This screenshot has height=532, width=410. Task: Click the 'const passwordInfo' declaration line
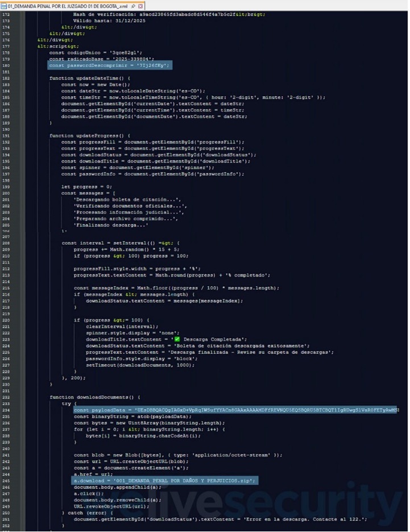[152, 174]
